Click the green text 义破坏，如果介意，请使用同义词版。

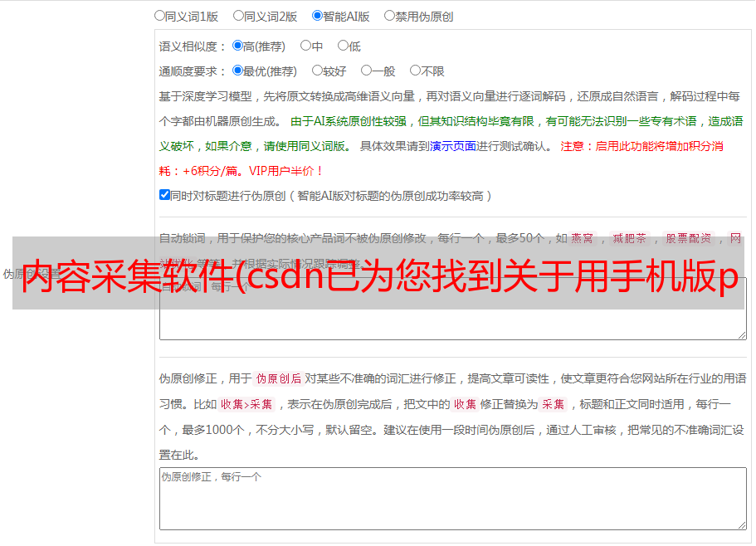256,146
